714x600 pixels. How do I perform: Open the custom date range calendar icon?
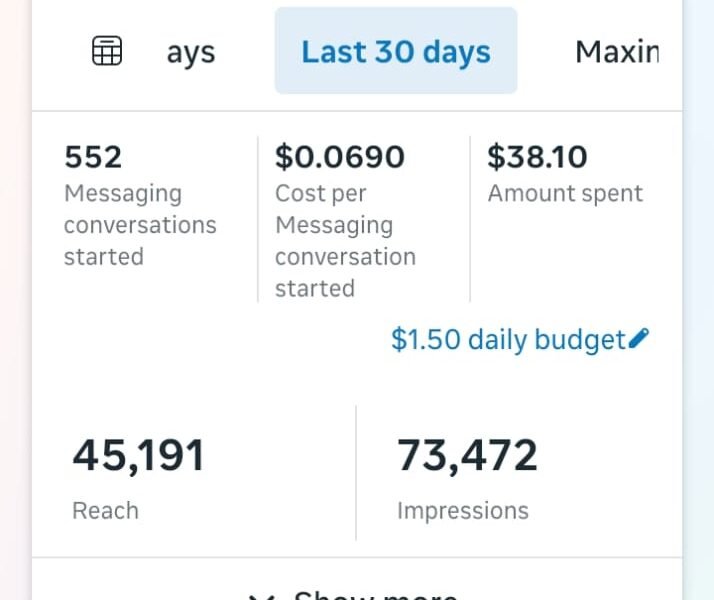(x=107, y=51)
